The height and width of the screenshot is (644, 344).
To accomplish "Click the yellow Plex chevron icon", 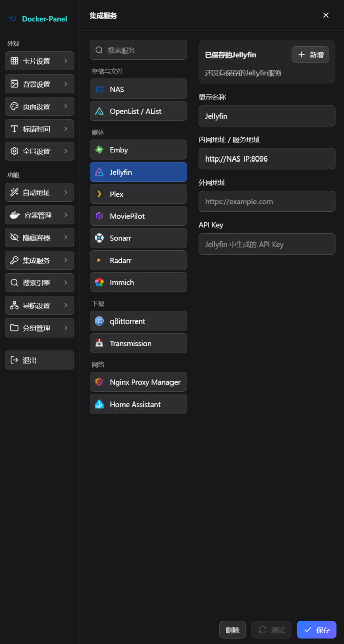I will pos(99,194).
